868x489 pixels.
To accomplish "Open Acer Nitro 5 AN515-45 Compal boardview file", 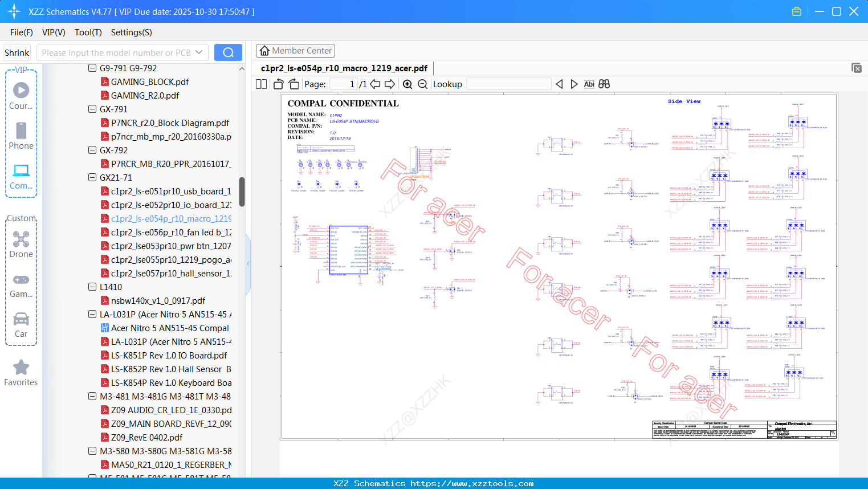I will pyautogui.click(x=170, y=328).
